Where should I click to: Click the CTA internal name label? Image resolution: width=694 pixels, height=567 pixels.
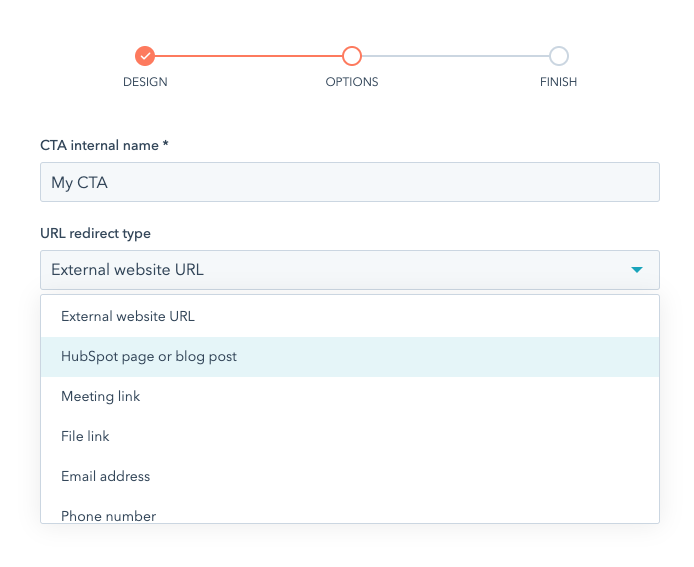(x=99, y=145)
